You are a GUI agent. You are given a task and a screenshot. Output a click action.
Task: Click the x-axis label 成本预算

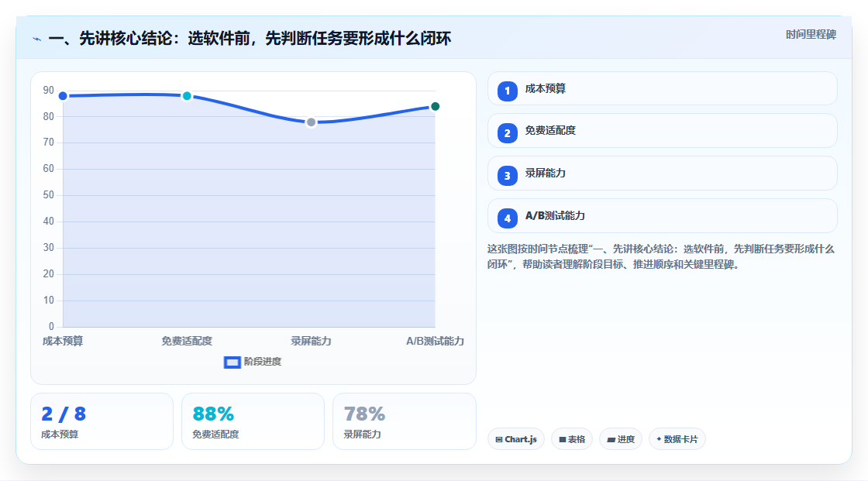[x=63, y=341]
